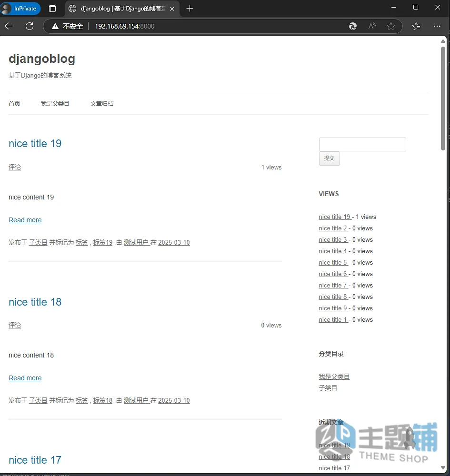
Task: Click the 基于Django的博客系统 subtitle
Action: pyautogui.click(x=40, y=75)
